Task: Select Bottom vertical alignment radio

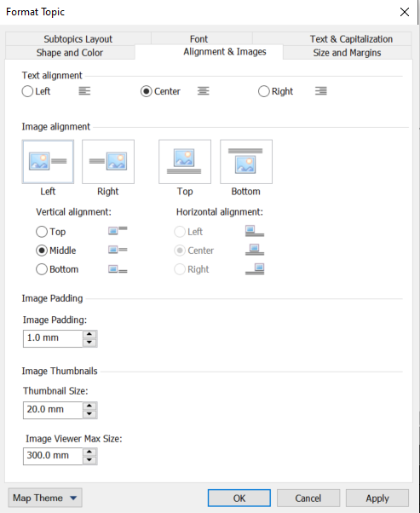Action: pyautogui.click(x=57, y=269)
